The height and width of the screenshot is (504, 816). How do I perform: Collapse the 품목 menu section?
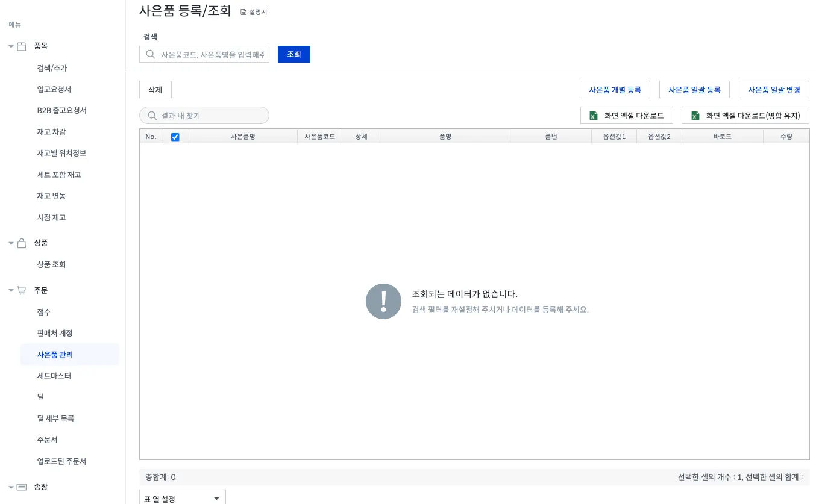pos(11,46)
